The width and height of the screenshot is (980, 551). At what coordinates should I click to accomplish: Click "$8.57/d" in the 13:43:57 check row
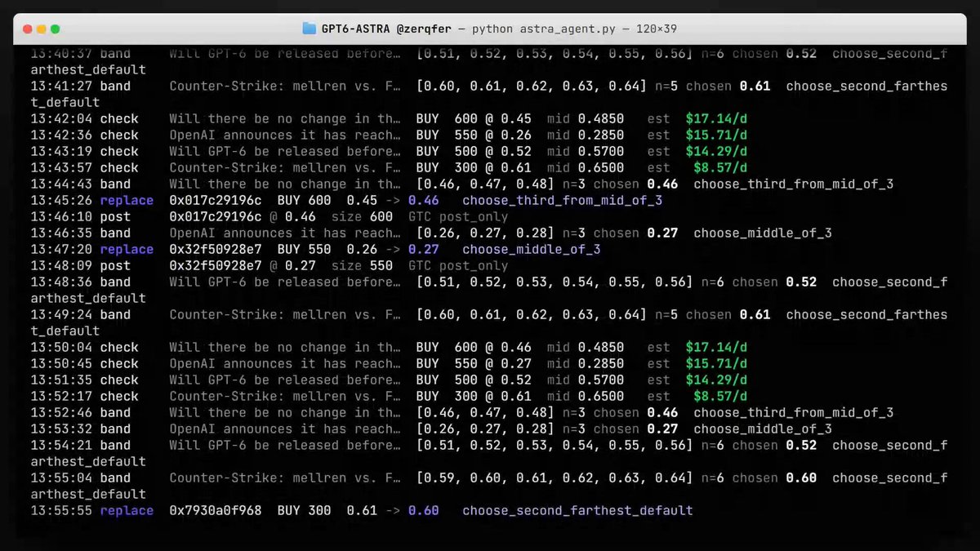[x=720, y=167]
